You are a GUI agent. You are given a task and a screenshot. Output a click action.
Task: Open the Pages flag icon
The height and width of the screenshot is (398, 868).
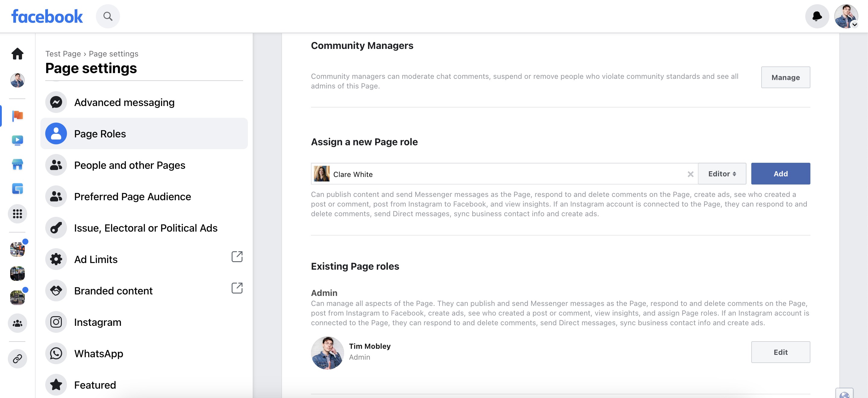point(17,116)
